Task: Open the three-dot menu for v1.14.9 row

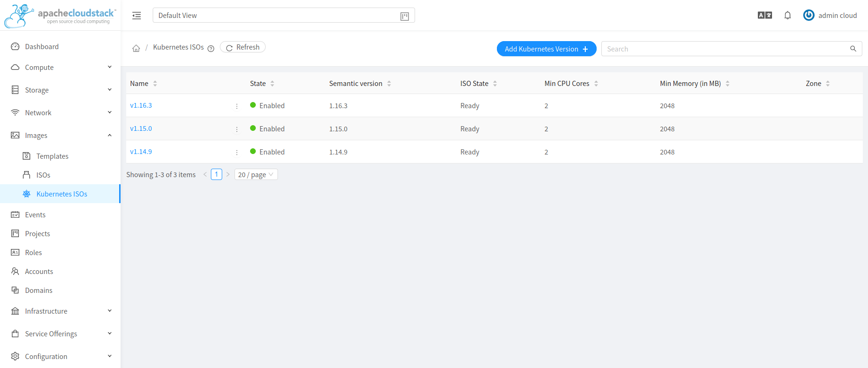Action: point(237,153)
